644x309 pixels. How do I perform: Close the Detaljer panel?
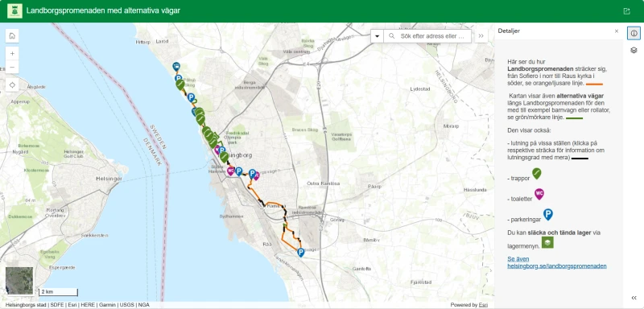point(616,31)
